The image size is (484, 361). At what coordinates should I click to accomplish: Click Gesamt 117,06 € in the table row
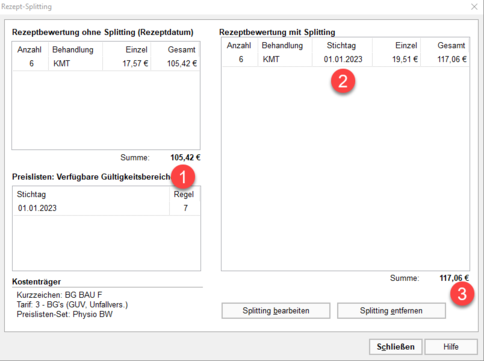[452, 59]
